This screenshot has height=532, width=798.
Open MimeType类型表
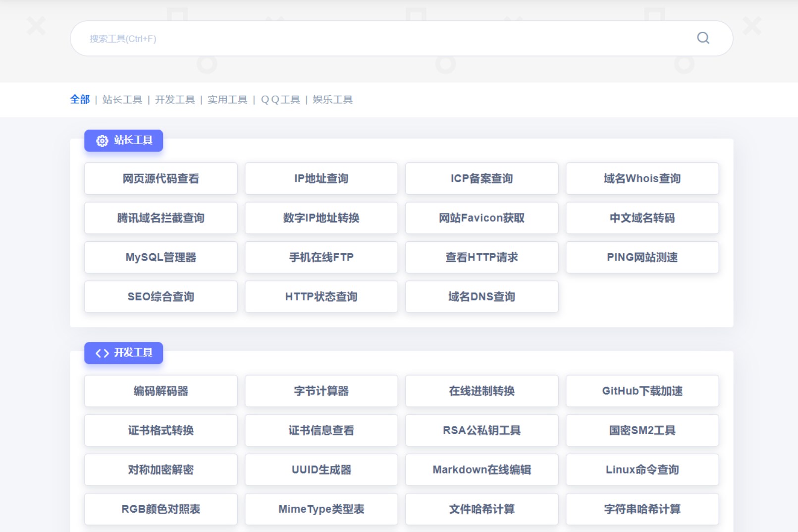pyautogui.click(x=321, y=509)
